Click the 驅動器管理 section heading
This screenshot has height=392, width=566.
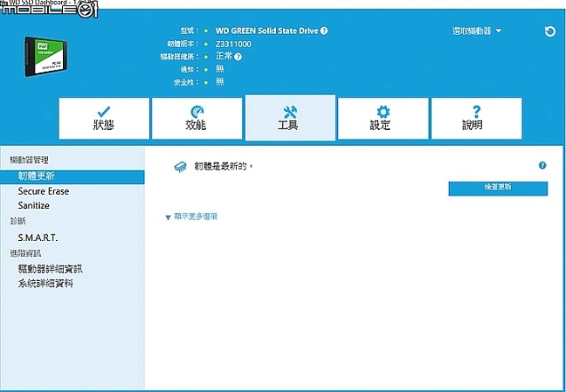click(29, 160)
